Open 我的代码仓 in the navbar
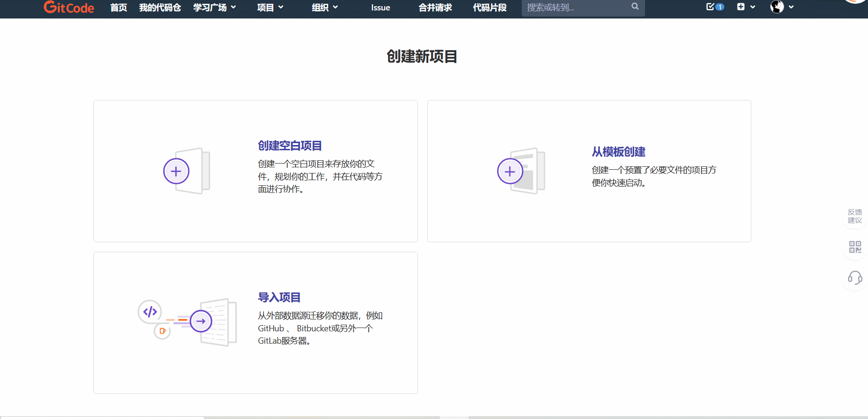Image resolution: width=868 pixels, height=419 pixels. 160,8
